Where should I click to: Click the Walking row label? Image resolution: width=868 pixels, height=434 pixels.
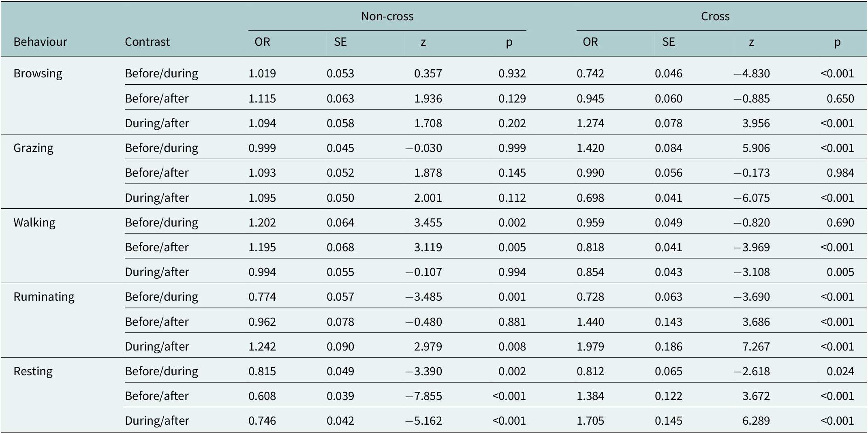tap(34, 222)
